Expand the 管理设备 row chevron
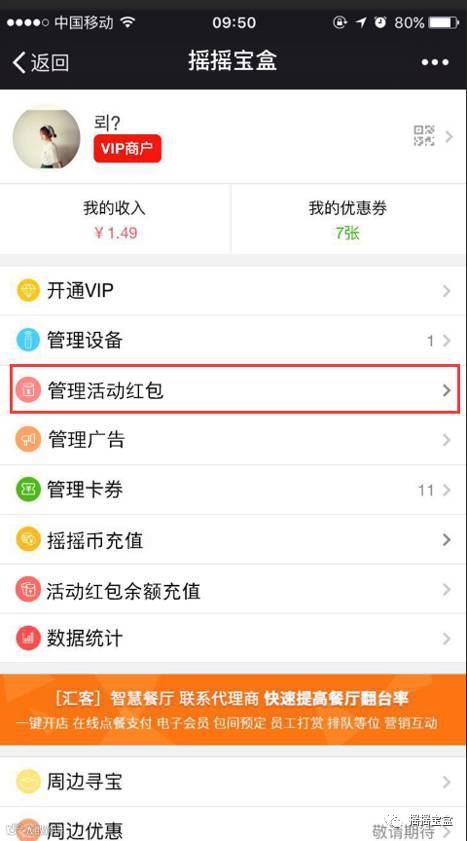 coord(446,341)
